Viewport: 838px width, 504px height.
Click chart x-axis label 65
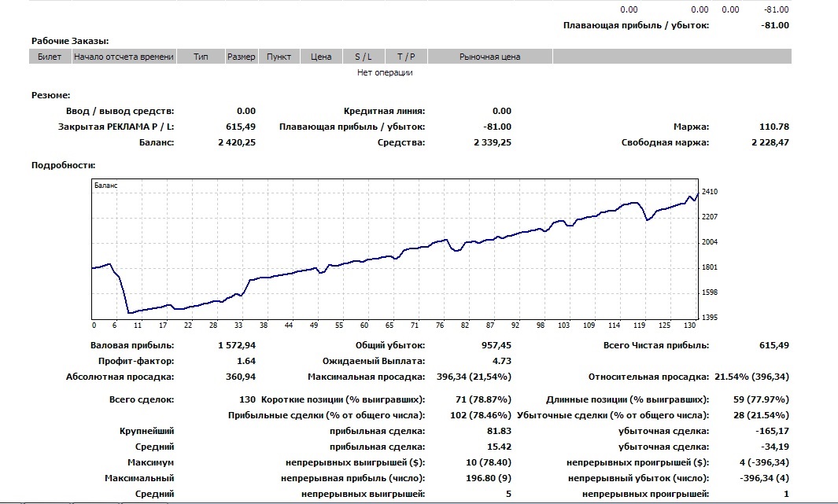389,326
